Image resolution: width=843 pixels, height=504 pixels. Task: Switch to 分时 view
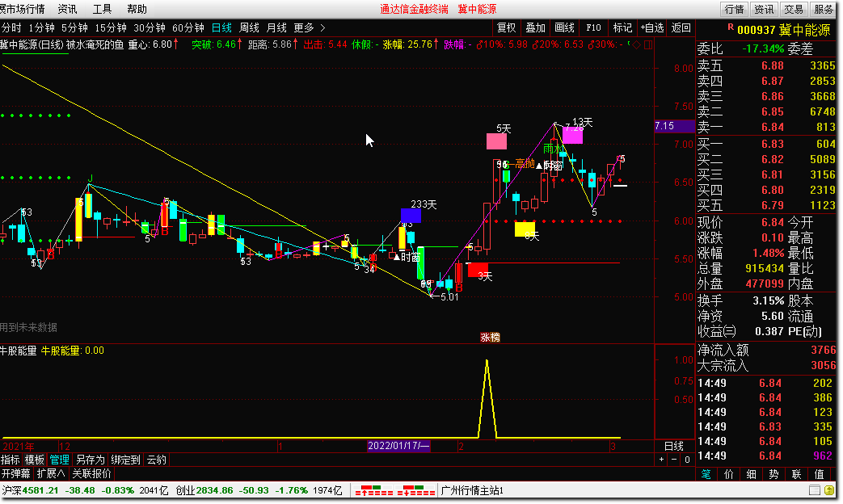pyautogui.click(x=11, y=27)
